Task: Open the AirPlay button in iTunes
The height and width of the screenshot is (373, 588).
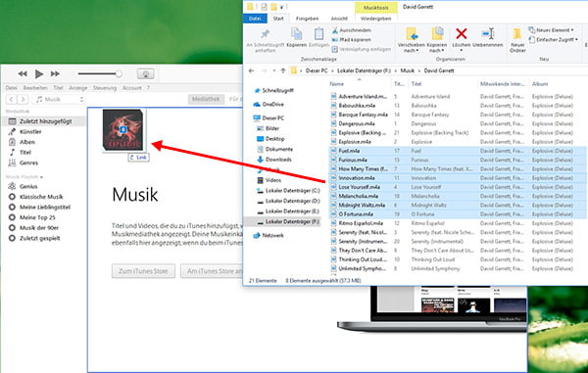Action: tap(145, 73)
